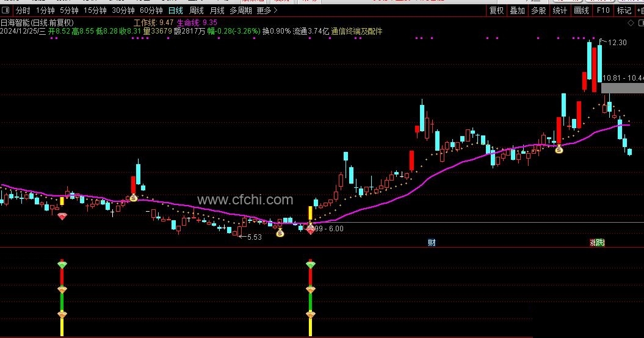Viewport: 644px width, 338px height.
Task: Click the green diamond atop right indicator bar
Action: coord(311,265)
